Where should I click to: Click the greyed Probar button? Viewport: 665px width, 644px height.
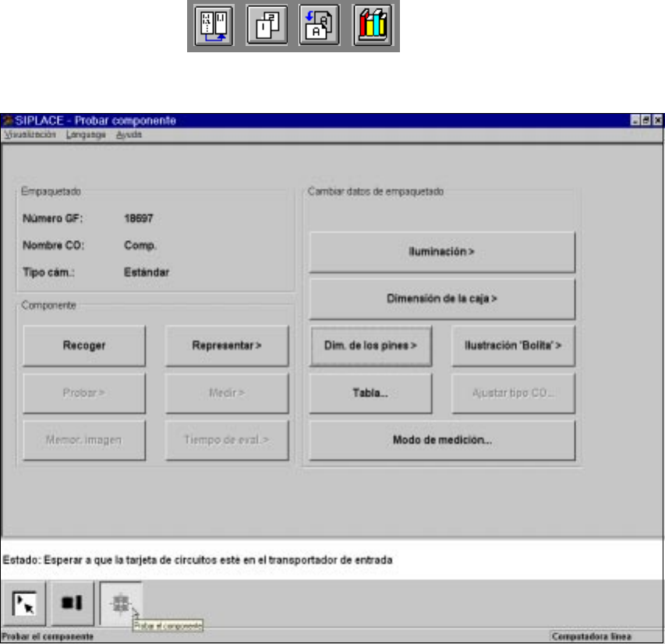(x=84, y=393)
